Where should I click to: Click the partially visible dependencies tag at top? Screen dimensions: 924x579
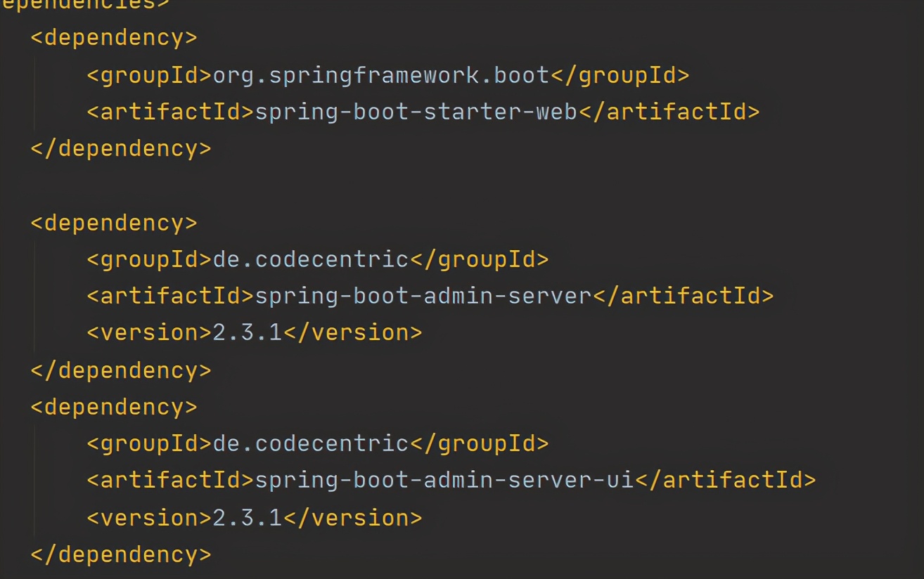[x=84, y=4]
